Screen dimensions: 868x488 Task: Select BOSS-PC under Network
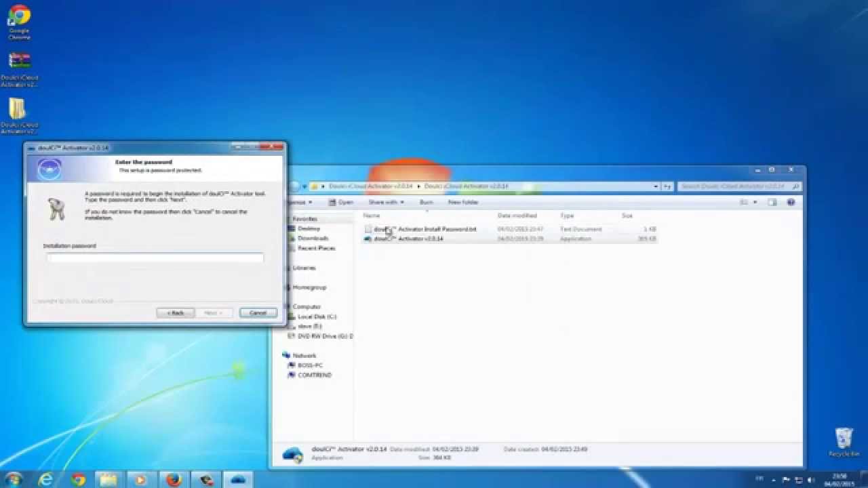tap(310, 365)
